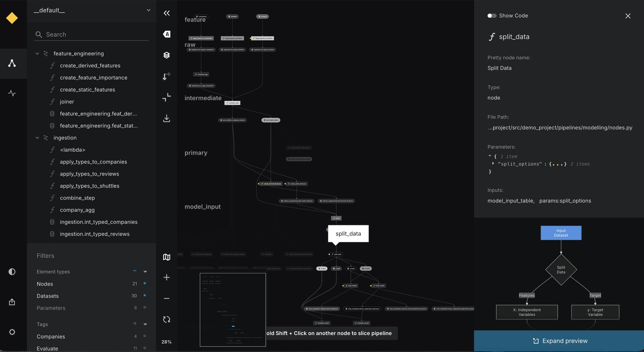Image resolution: width=644 pixels, height=352 pixels.
Task: Click the function icon beside company_agg
Action: pos(52,210)
